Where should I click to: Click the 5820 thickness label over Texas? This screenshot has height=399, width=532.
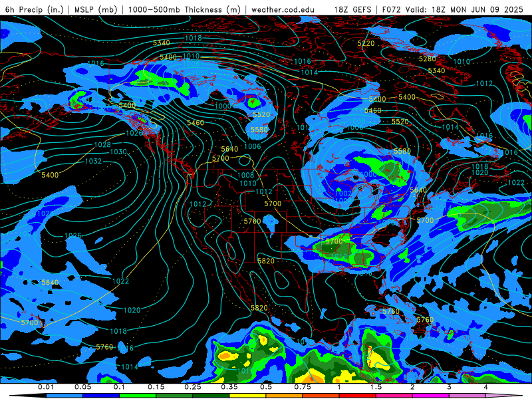[x=265, y=261]
